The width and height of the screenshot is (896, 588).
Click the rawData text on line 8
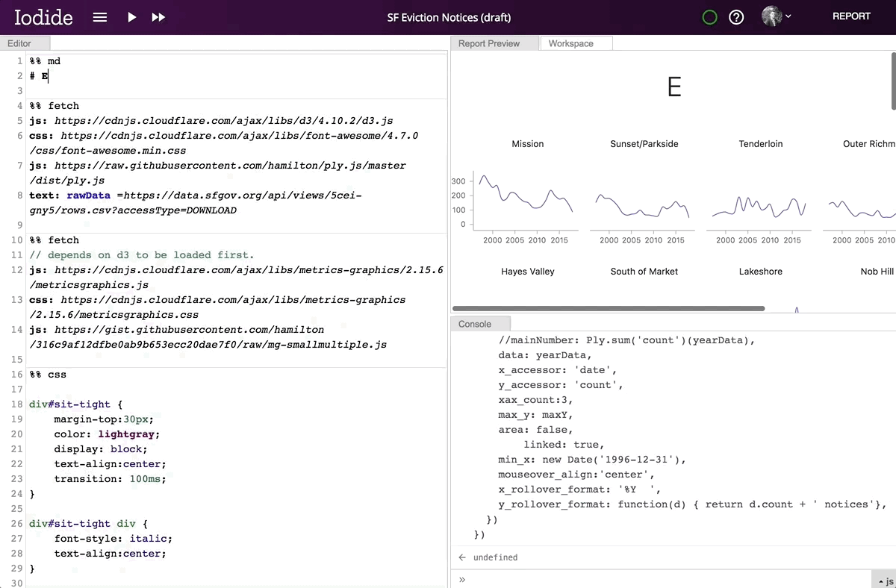[x=88, y=196]
